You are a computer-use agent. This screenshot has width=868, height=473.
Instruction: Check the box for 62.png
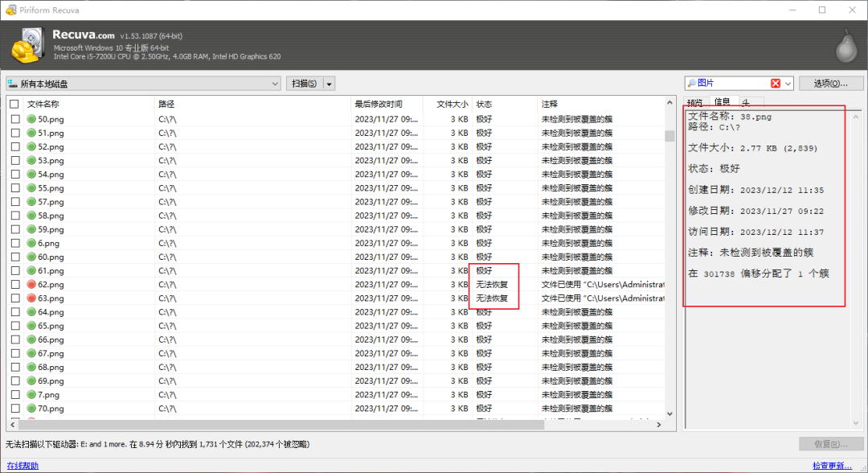coord(15,284)
